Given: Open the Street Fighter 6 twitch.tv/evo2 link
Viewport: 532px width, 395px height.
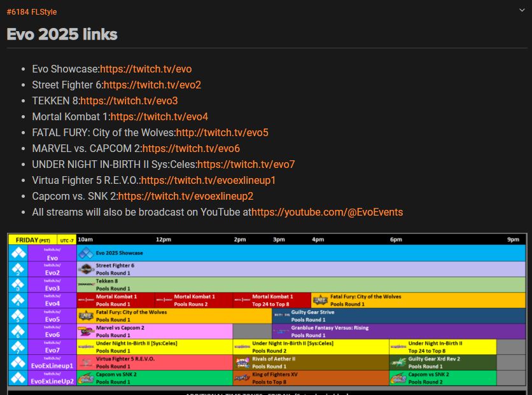Looking at the screenshot, I should [152, 85].
